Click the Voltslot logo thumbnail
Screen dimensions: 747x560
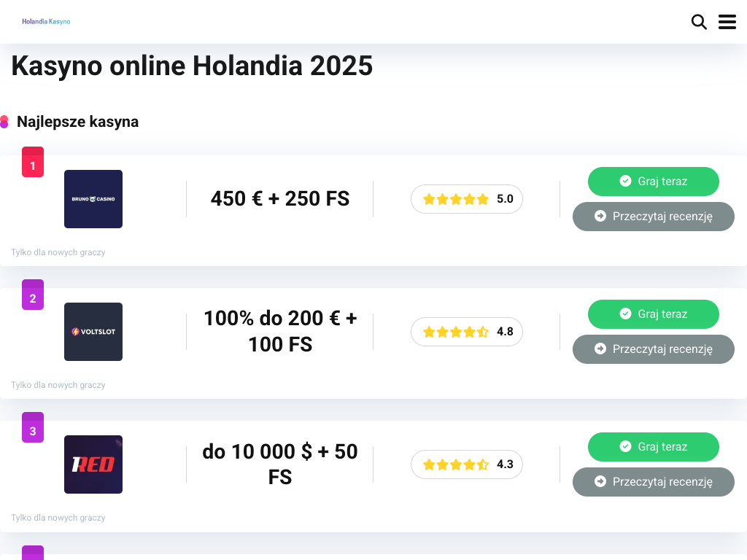[x=93, y=332]
